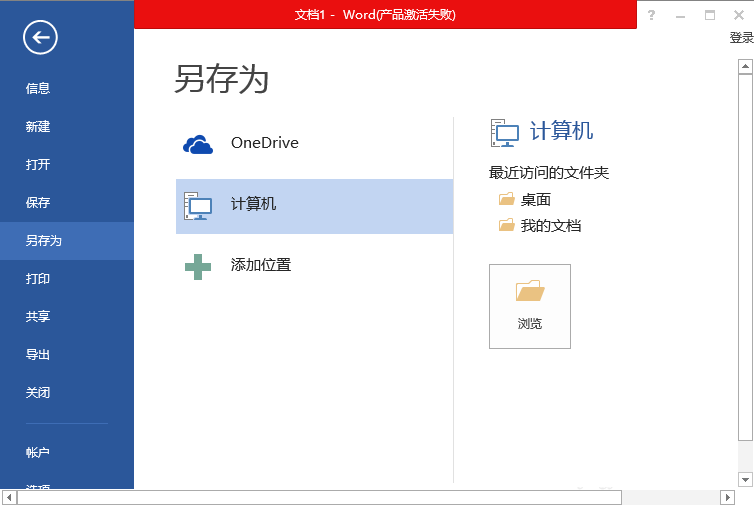
Task: Choose 关闭 in the sidebar
Action: (38, 392)
